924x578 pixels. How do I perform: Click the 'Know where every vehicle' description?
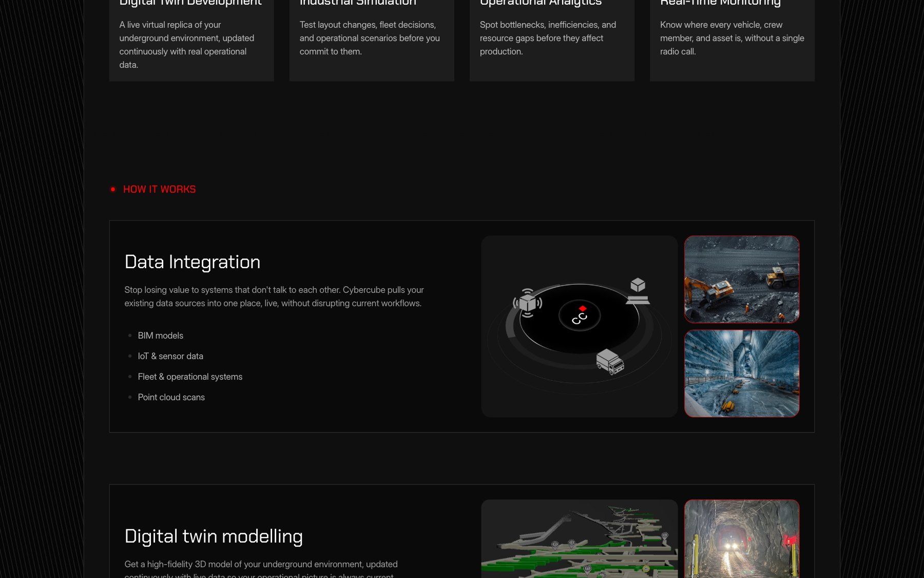[732, 38]
